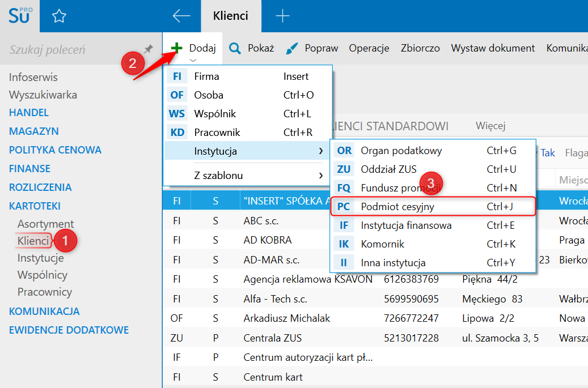
Task: Click the magnifier Pokaż icon
Action: click(235, 48)
